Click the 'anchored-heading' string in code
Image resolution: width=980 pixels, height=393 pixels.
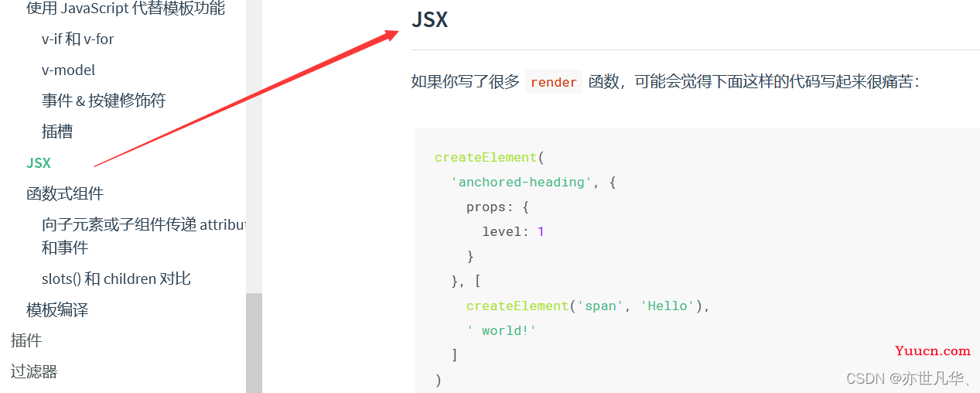(x=522, y=182)
